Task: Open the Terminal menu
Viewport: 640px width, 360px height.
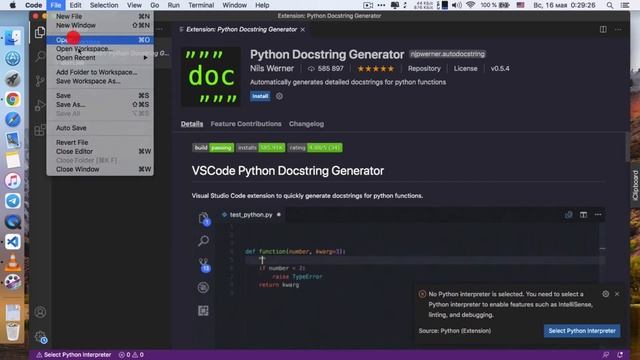Action: [x=201, y=5]
